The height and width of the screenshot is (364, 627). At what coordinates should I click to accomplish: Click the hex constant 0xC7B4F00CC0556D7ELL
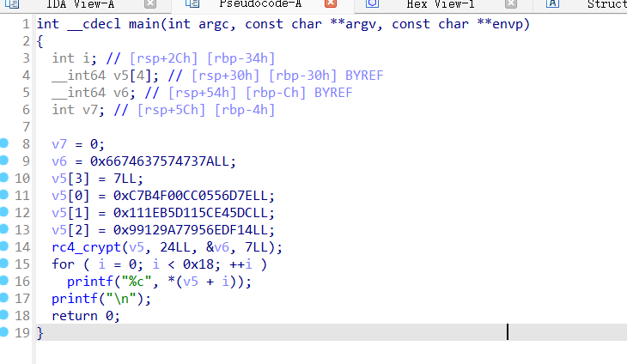pos(191,196)
